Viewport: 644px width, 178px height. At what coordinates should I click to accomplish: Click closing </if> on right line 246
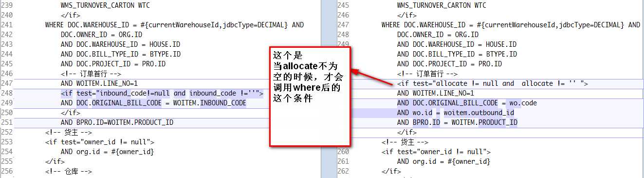(407, 15)
